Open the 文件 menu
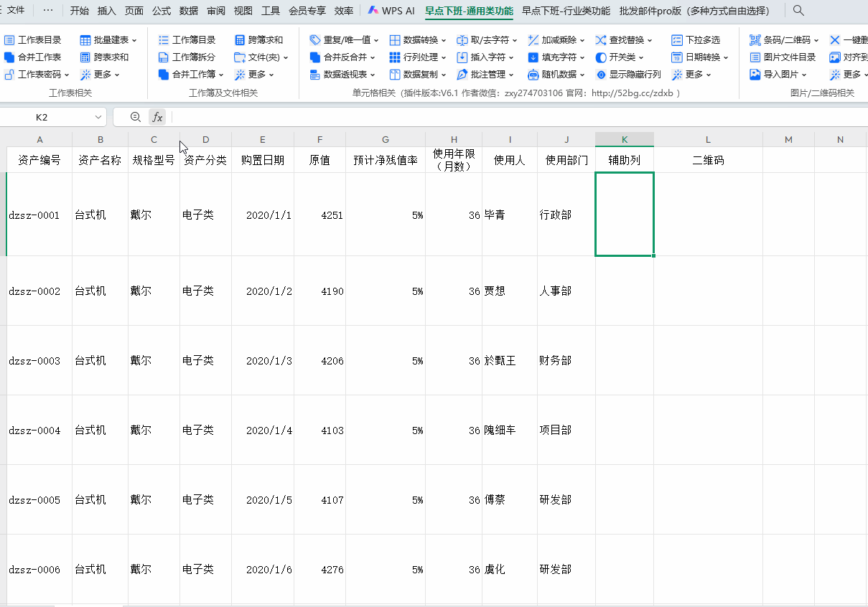Viewport: 868px width, 607px height. tap(16, 11)
